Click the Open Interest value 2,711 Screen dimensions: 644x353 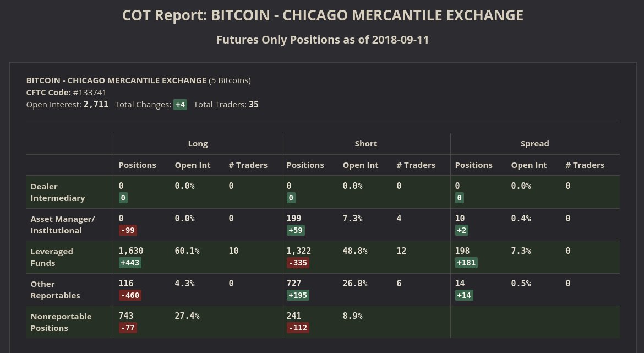(96, 105)
